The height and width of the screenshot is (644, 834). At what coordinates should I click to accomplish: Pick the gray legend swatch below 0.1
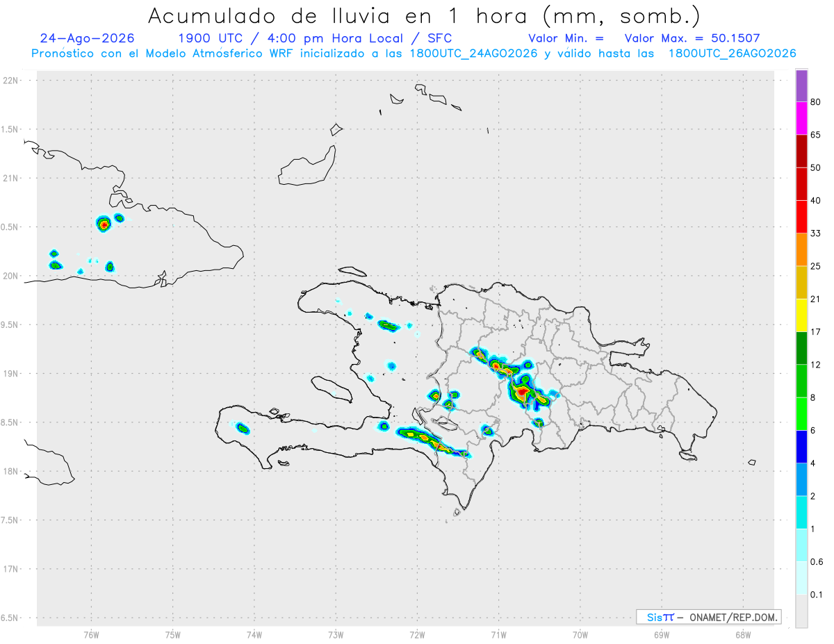[x=801, y=611]
